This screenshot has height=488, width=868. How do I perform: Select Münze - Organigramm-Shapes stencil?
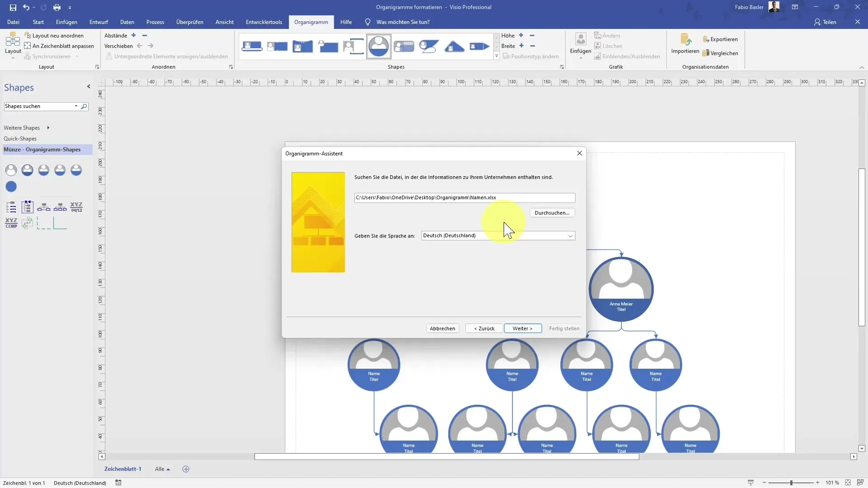pyautogui.click(x=47, y=150)
